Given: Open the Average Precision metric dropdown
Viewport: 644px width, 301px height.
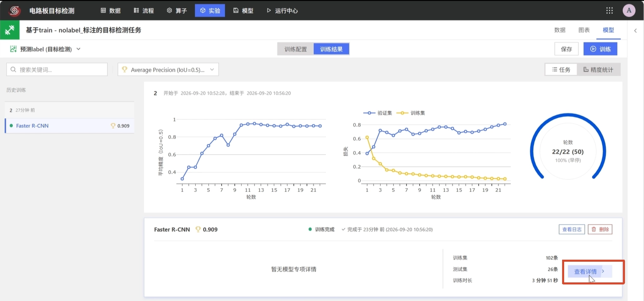Looking at the screenshot, I should tap(168, 70).
